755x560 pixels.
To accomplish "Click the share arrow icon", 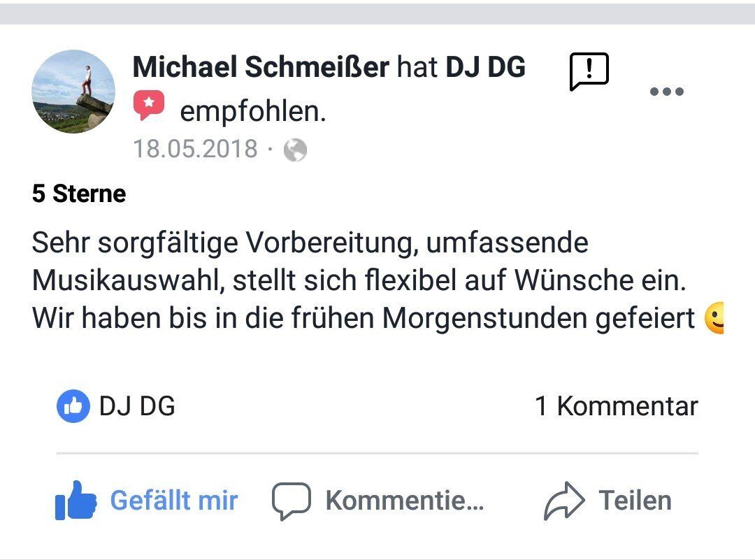I will click(563, 501).
